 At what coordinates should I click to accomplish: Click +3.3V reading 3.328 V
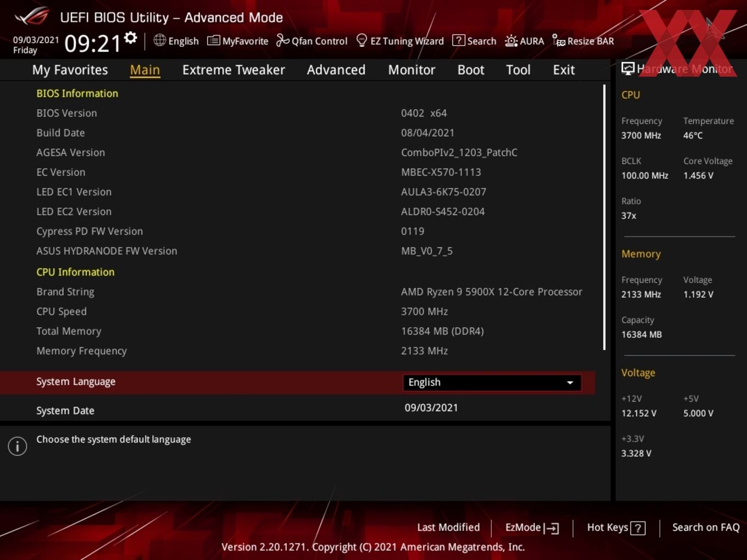636,453
